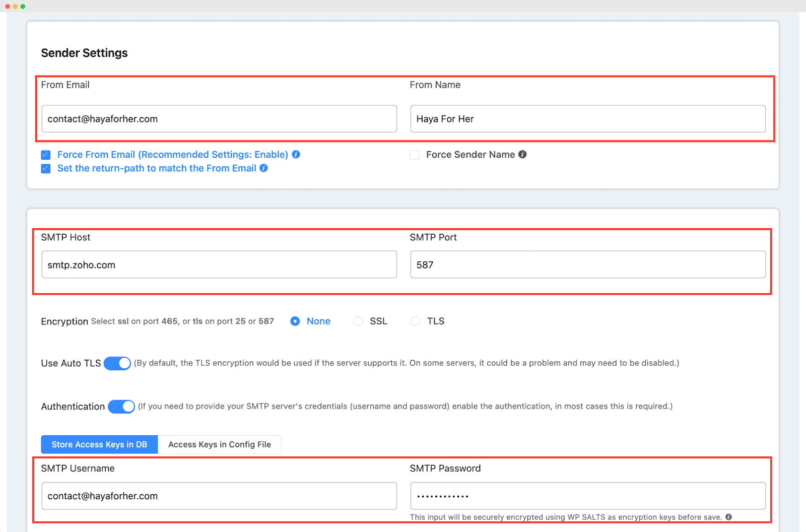Click info icon beside Force Sender Name

point(522,155)
